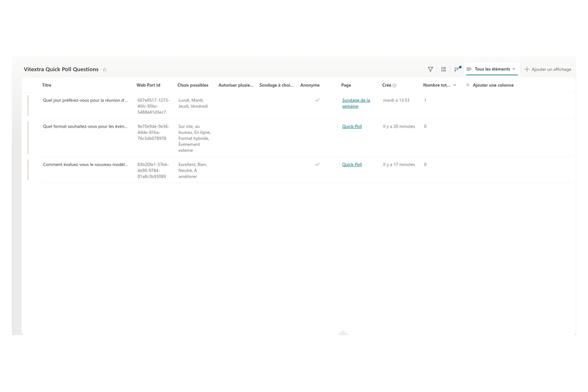Viewport: 588px width, 392px height.
Task: Click the Anonyme column header
Action: [310, 85]
